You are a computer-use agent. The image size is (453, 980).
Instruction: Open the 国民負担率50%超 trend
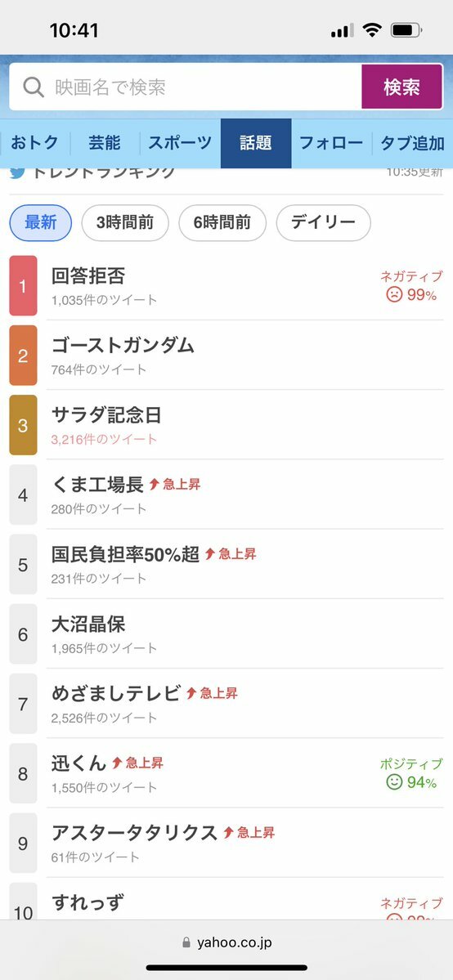click(x=125, y=553)
